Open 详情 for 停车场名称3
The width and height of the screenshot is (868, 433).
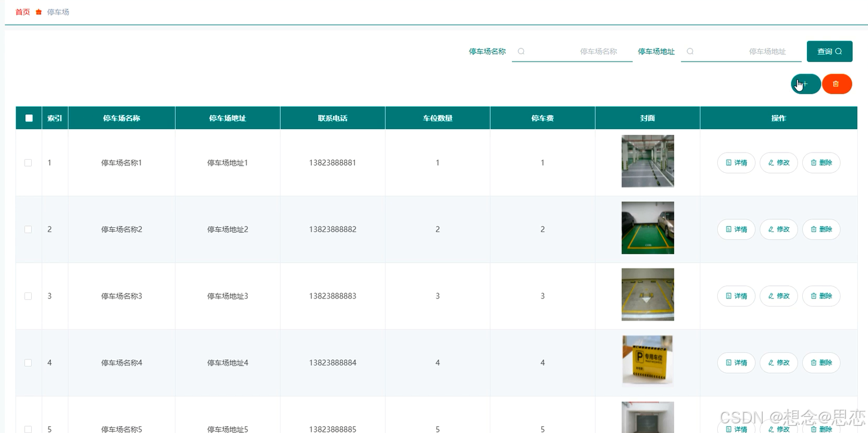pos(736,296)
